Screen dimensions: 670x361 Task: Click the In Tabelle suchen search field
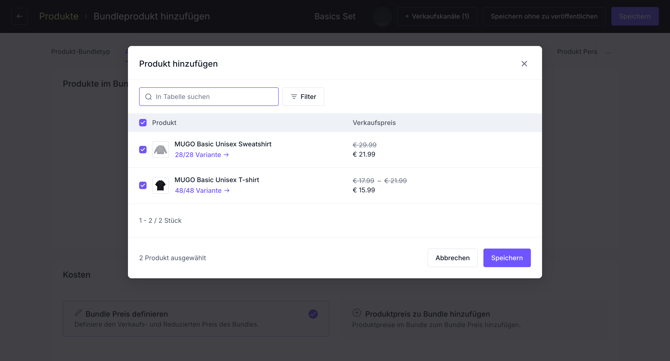click(x=209, y=97)
